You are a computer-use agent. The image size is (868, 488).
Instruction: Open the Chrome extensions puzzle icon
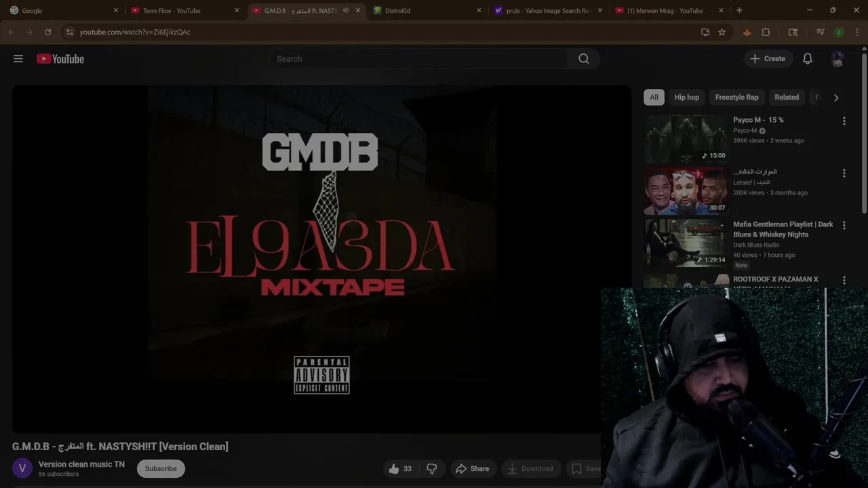(x=766, y=32)
